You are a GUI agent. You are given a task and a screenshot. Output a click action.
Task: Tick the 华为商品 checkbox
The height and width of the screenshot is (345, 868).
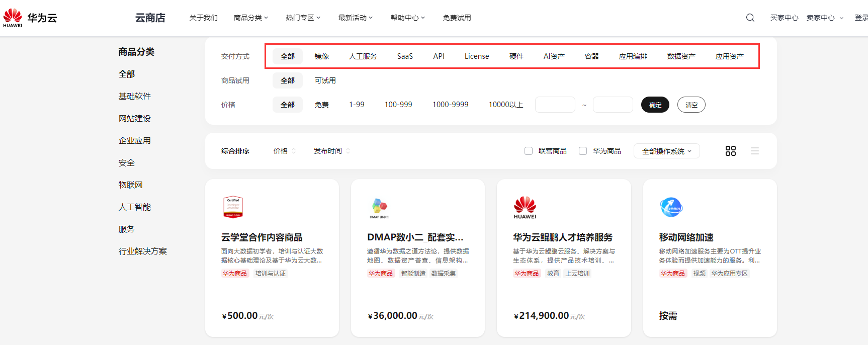(x=583, y=151)
